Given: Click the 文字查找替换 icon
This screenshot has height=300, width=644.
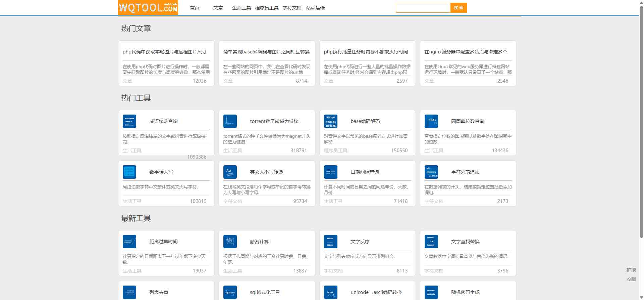Looking at the screenshot, I should pyautogui.click(x=431, y=242).
